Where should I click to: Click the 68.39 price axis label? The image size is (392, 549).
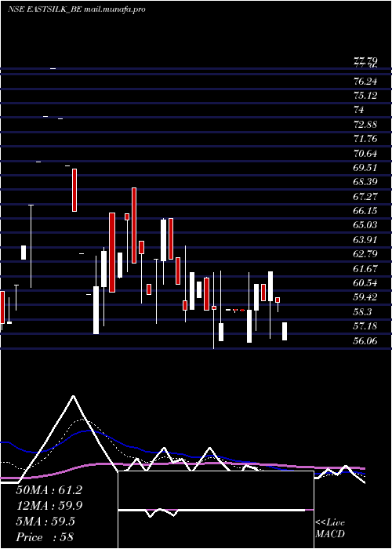(x=365, y=182)
